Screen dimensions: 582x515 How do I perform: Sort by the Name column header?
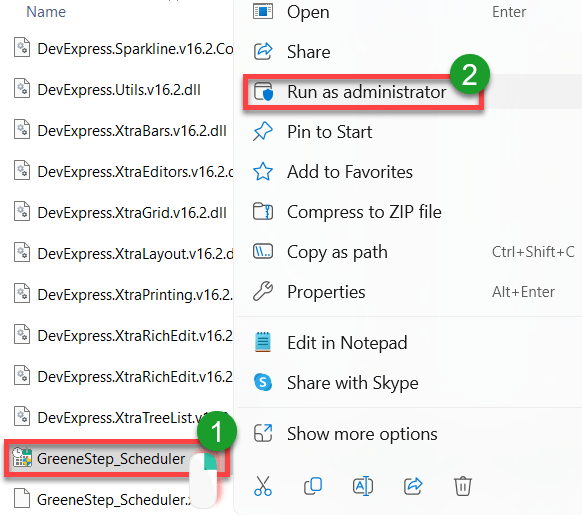[x=46, y=12]
